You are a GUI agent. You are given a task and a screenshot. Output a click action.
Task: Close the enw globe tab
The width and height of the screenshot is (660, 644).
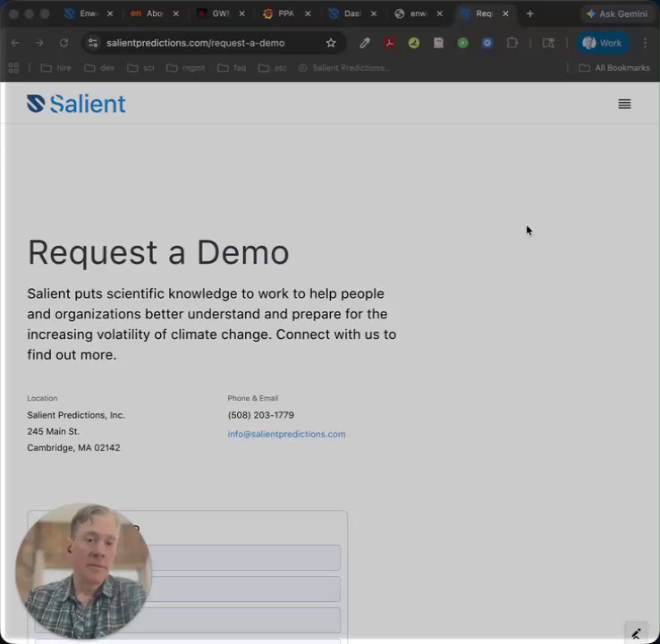point(439,14)
